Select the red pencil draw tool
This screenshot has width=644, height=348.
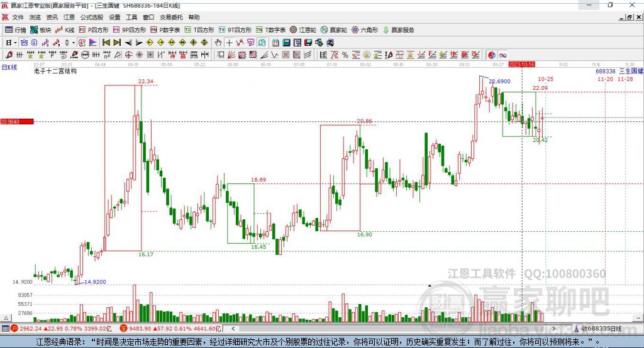point(8,55)
